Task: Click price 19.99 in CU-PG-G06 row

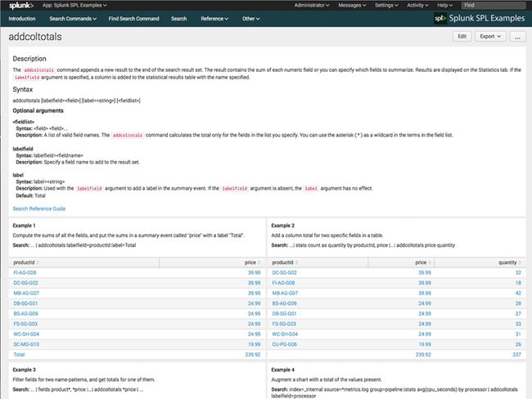Action: coord(425,344)
